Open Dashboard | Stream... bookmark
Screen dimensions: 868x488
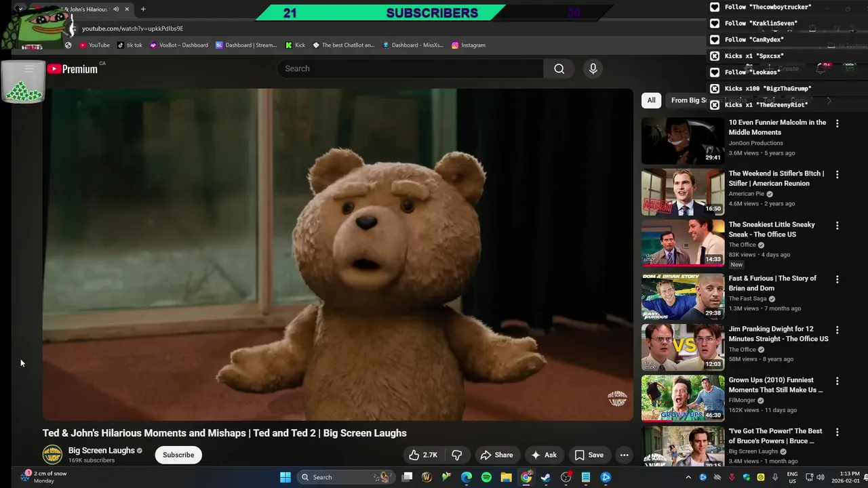coord(246,45)
